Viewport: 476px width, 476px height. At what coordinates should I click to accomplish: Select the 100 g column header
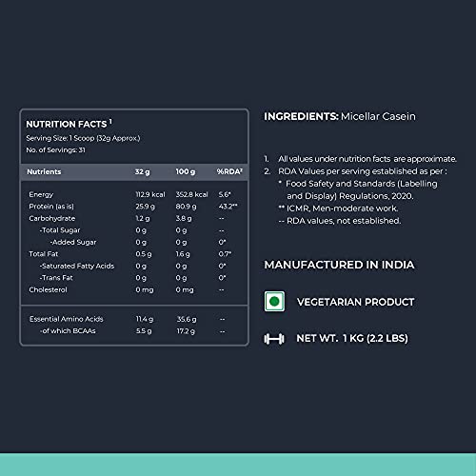186,171
